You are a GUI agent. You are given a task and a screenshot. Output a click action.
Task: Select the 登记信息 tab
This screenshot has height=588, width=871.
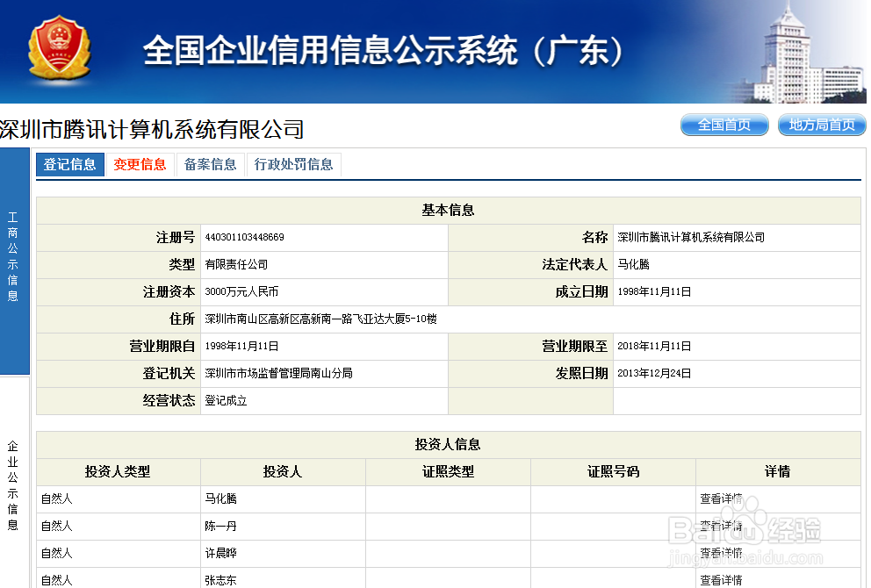point(69,164)
